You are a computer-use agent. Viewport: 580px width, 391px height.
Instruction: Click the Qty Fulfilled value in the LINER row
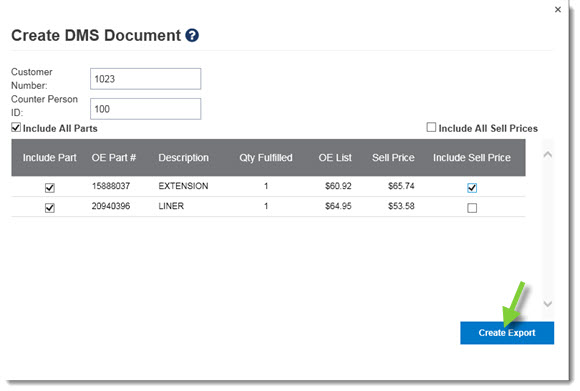tap(266, 206)
